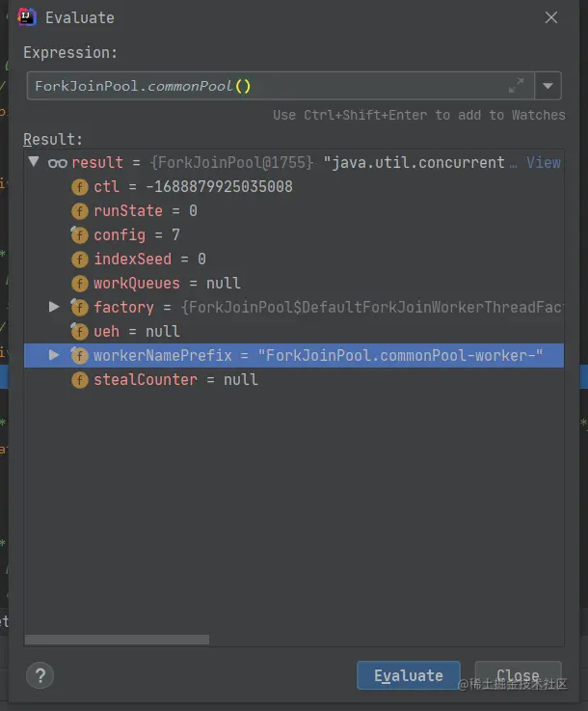The width and height of the screenshot is (588, 711).
Task: Click the horizontal scrollbar in Result panel
Action: (117, 640)
